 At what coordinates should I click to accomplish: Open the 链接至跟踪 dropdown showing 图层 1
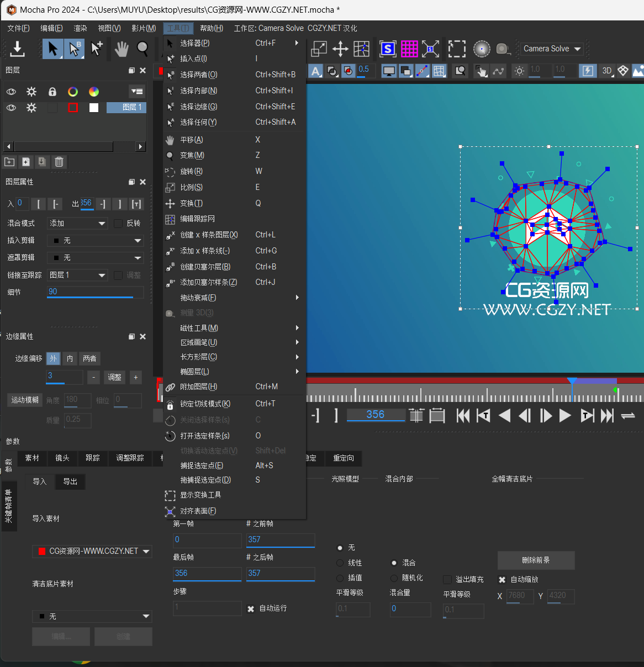tap(77, 275)
